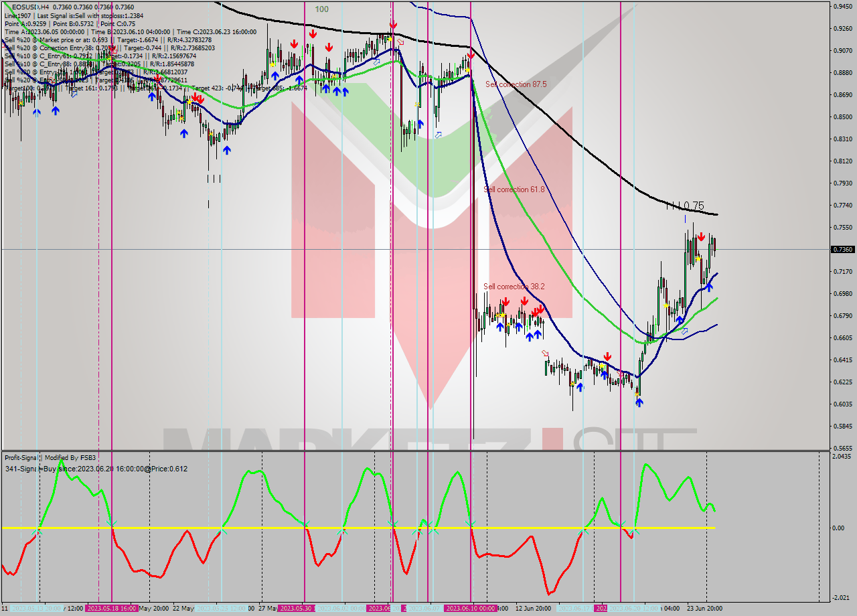This screenshot has height=616, width=857.
Task: Click the 'Sell correction 87.5' label
Action: point(516,84)
